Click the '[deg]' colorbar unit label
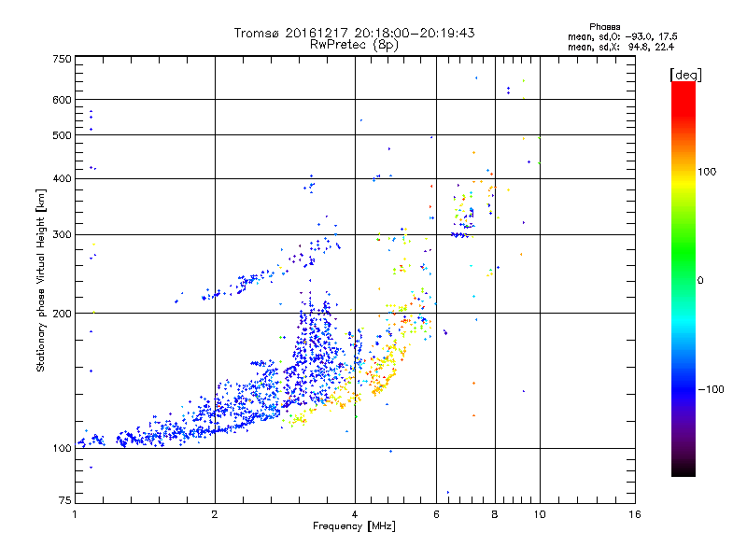The image size is (747, 560). click(x=685, y=75)
